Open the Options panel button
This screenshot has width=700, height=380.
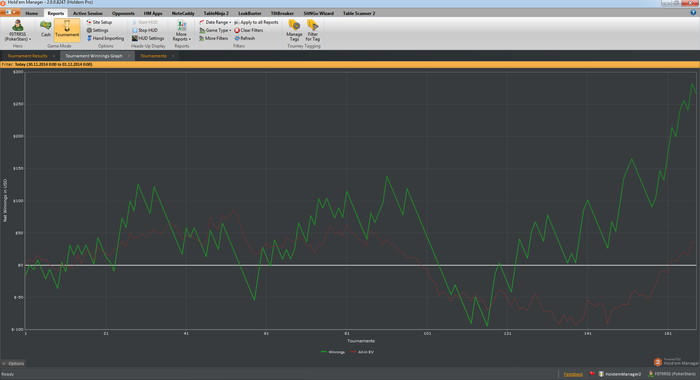(x=13, y=363)
